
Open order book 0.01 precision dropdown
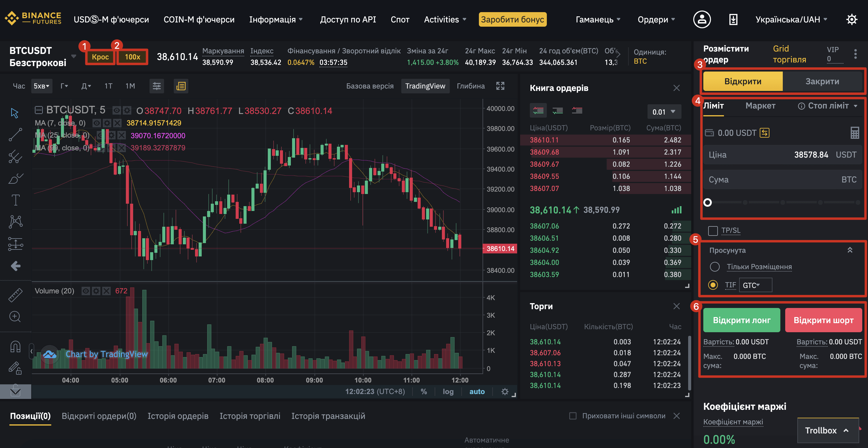coord(664,112)
